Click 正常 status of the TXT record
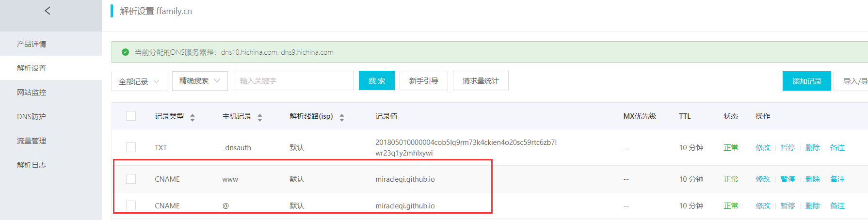The image size is (868, 220). tap(731, 148)
